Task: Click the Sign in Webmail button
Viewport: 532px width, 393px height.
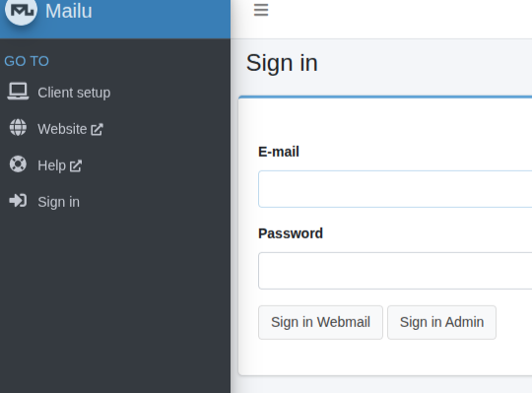Action: click(320, 322)
